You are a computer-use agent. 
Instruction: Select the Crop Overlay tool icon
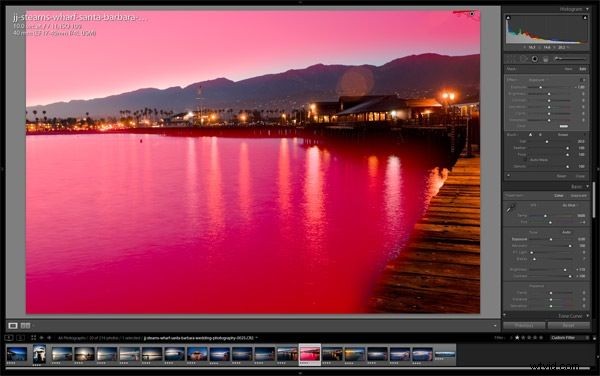(511, 59)
